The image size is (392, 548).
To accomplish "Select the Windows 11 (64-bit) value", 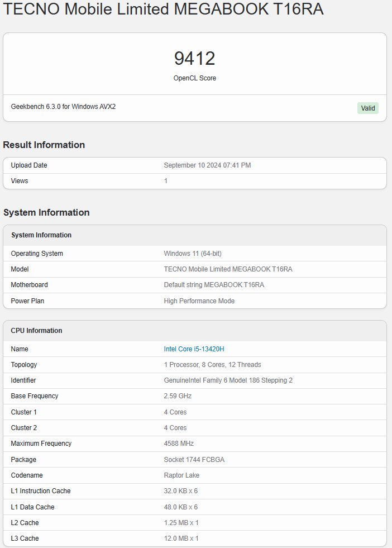I will coord(193,254).
